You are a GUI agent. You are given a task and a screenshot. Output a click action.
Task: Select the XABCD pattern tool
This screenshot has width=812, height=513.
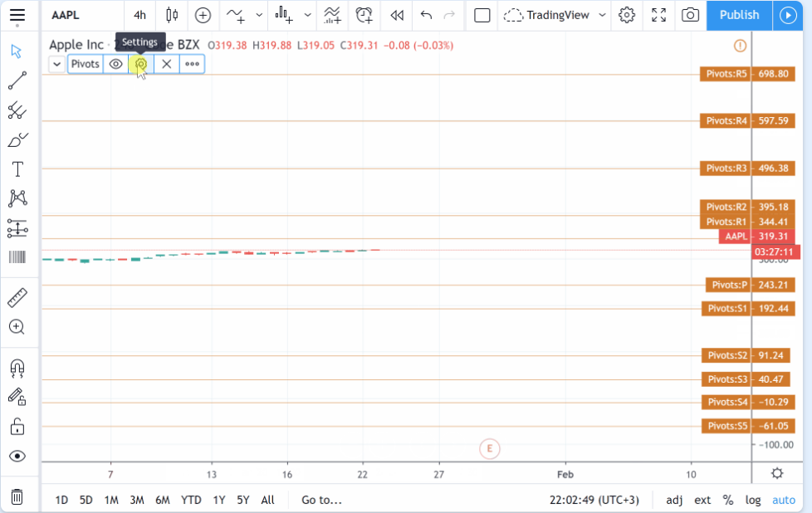[x=17, y=198]
